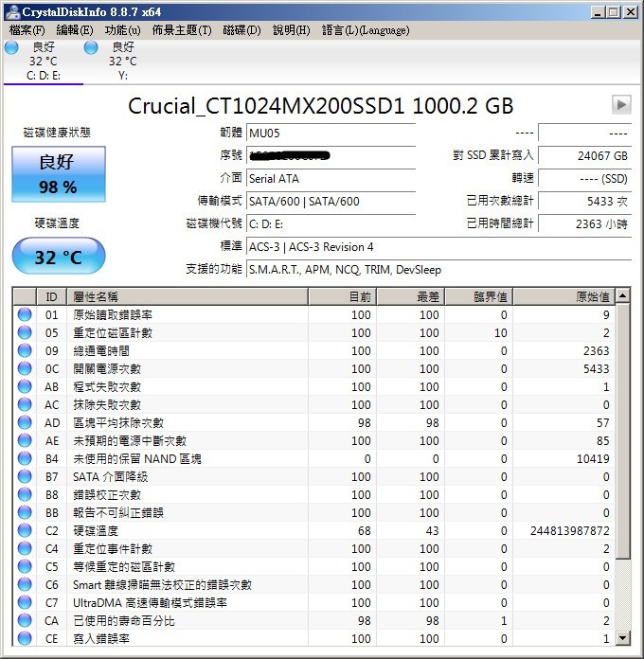Screen dimensions: 644x659
Task: Click status orb of attribute 05 row
Action: click(25, 332)
